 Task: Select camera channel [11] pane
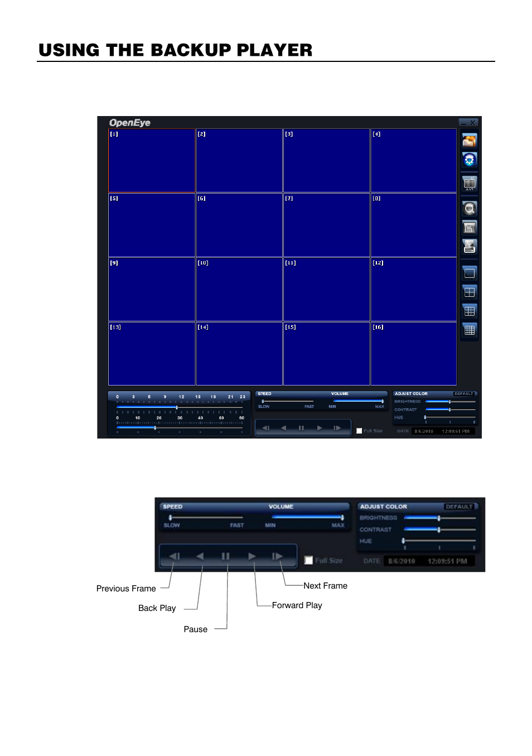point(327,290)
